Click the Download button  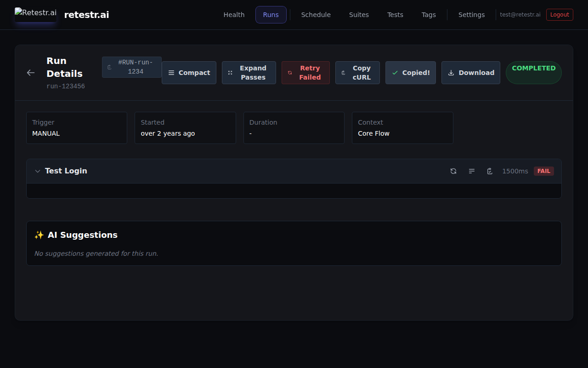[470, 73]
